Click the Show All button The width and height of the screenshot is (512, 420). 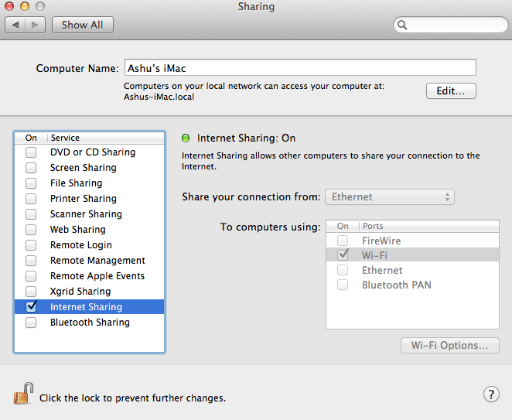point(83,25)
